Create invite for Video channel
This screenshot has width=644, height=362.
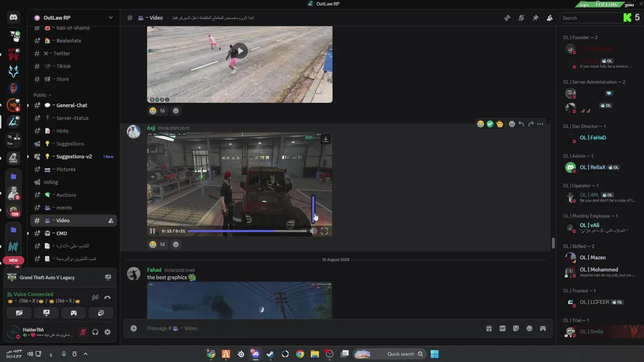[111, 221]
